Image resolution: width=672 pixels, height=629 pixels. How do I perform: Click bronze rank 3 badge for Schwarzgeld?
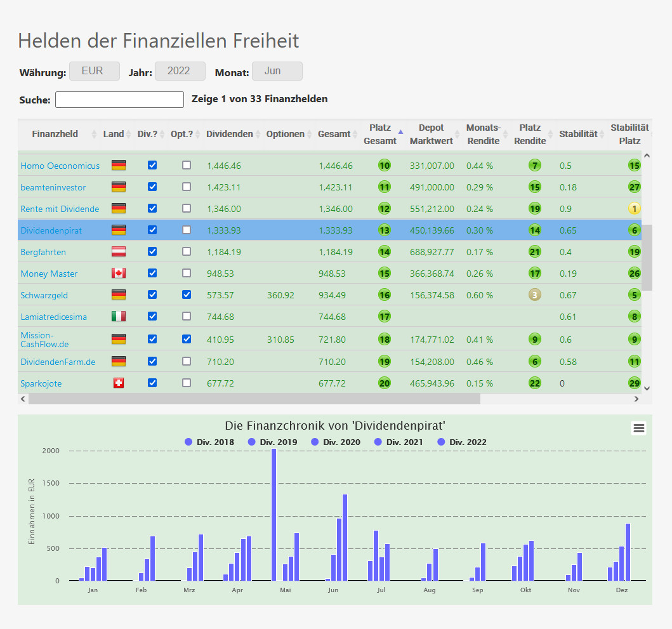pos(536,295)
